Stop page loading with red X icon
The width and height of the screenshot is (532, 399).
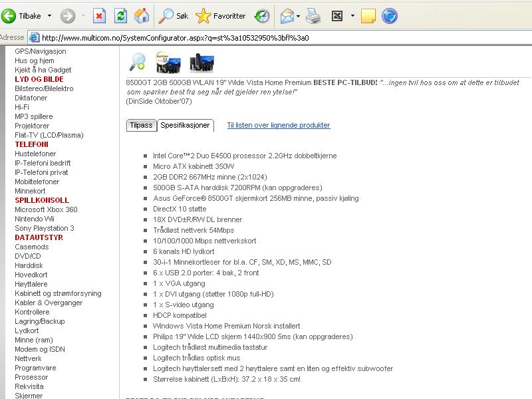point(99,16)
